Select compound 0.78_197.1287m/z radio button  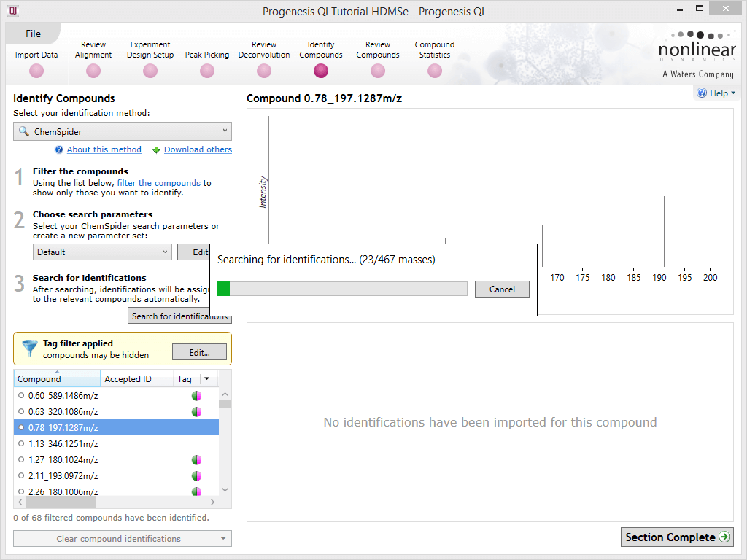point(21,427)
